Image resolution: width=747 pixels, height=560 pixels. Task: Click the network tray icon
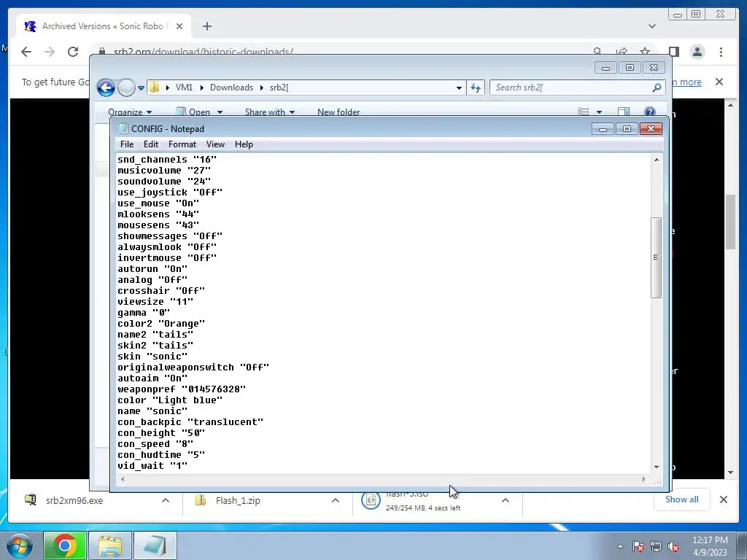(x=656, y=547)
